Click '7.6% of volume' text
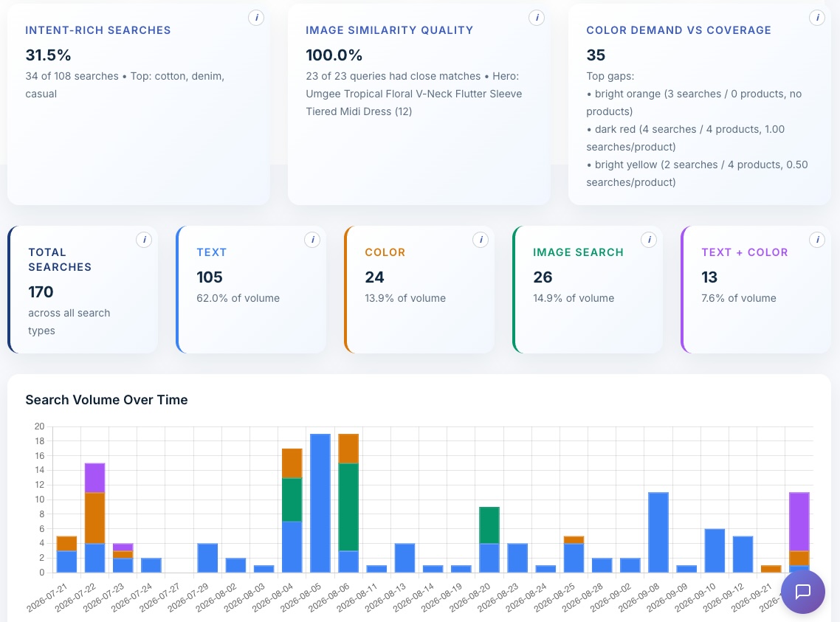The width and height of the screenshot is (840, 622). point(739,298)
